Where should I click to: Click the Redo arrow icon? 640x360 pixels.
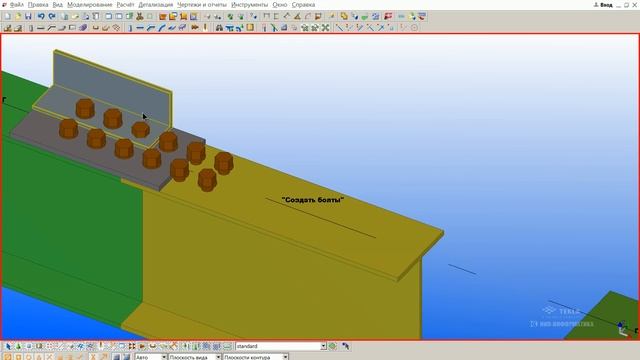click(52, 16)
